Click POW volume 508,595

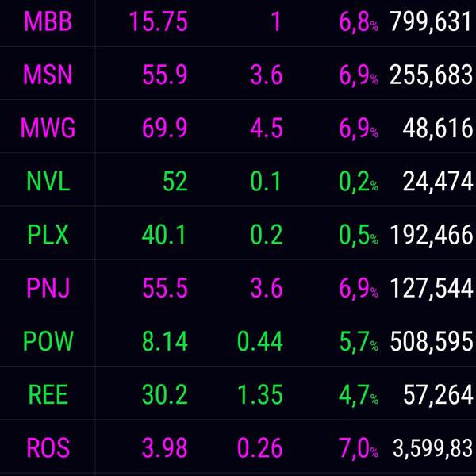click(x=431, y=342)
